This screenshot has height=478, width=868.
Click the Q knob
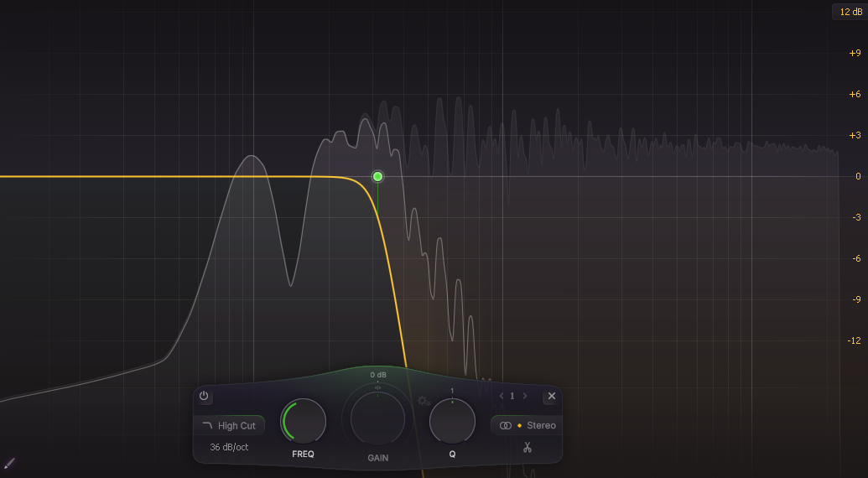tap(452, 421)
